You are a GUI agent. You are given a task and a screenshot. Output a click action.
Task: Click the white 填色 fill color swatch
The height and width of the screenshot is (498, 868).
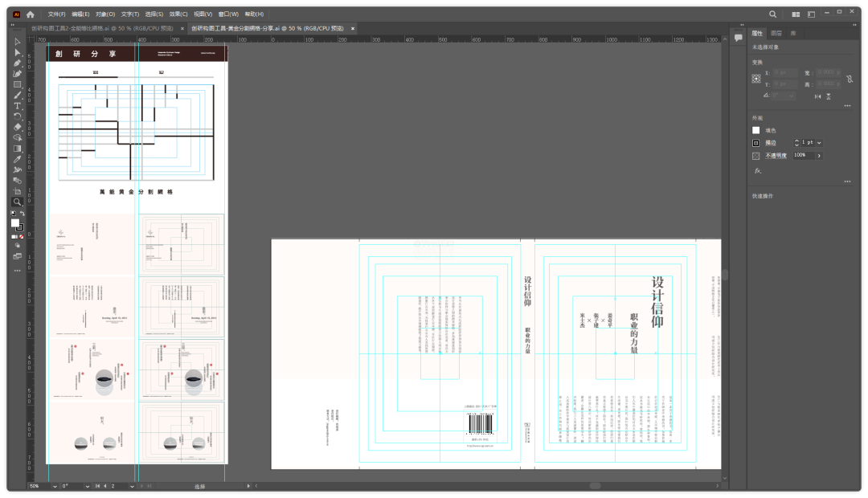tap(755, 130)
